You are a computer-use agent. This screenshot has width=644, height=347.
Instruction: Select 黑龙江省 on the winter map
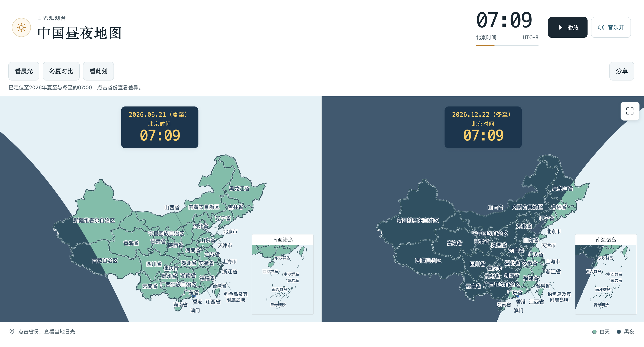pos(563,189)
